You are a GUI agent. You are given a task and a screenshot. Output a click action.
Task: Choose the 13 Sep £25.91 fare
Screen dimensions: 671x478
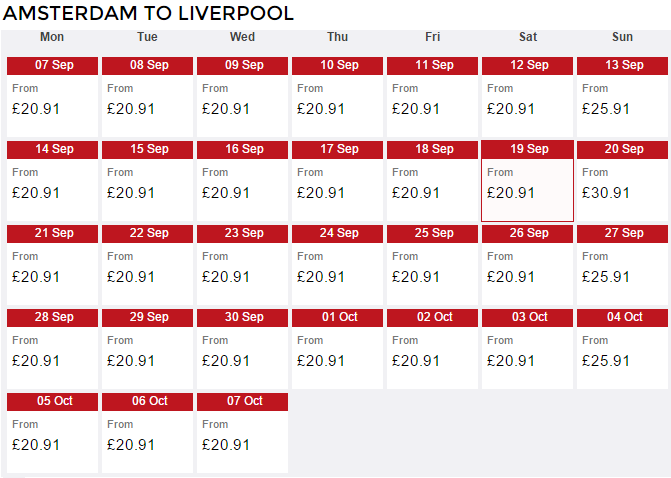click(x=622, y=97)
